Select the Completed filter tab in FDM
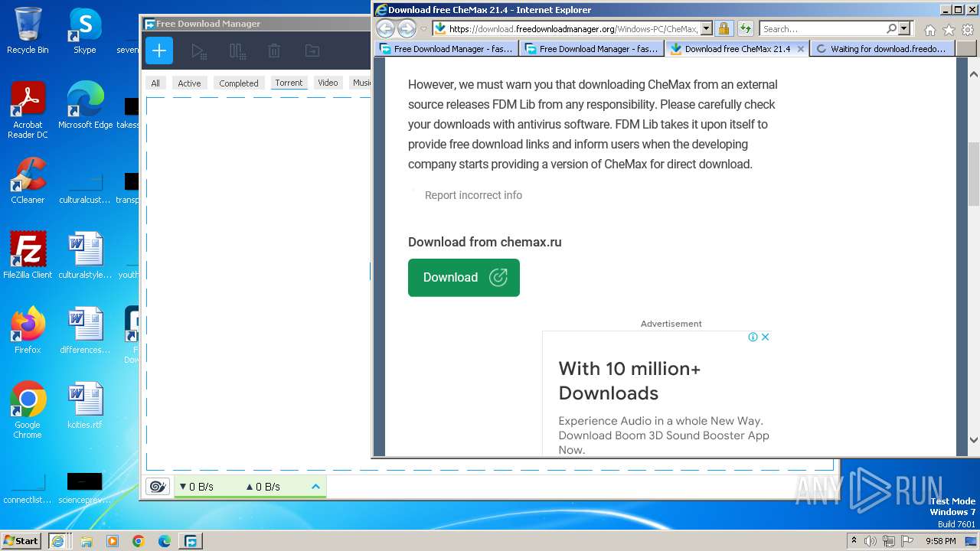Viewport: 980px width, 551px height. [x=239, y=83]
